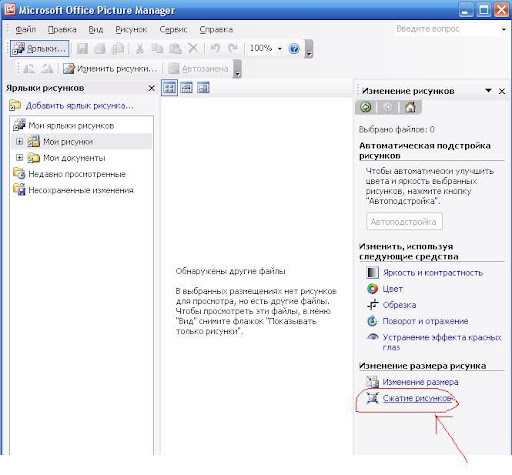Click Изменить рисунки button
The width and height of the screenshot is (512, 475).
pos(110,69)
